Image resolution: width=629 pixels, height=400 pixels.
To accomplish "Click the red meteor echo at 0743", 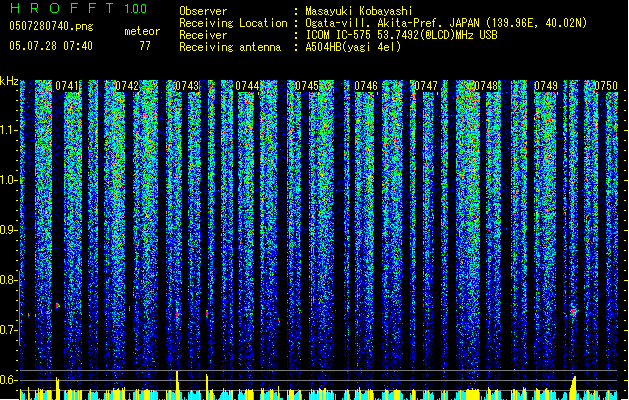I will pos(177,313).
